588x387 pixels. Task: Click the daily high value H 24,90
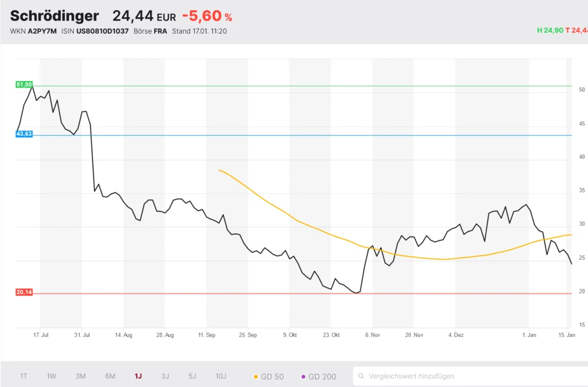click(550, 30)
